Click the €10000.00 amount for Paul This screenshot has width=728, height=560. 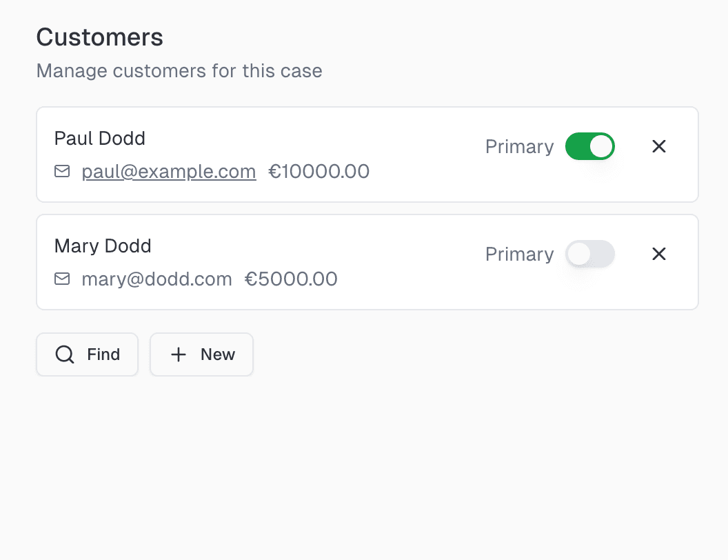click(x=319, y=171)
